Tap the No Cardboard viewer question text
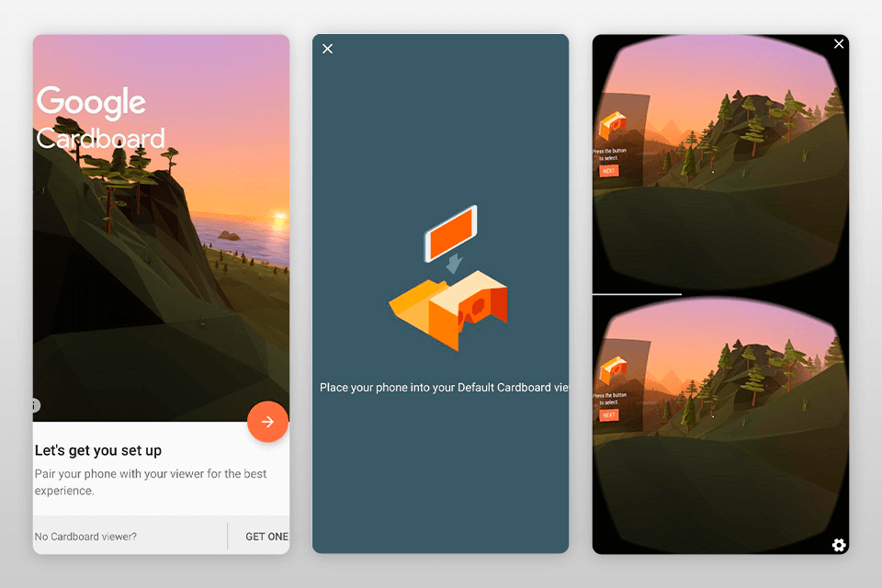The width and height of the screenshot is (882, 588). (x=87, y=536)
